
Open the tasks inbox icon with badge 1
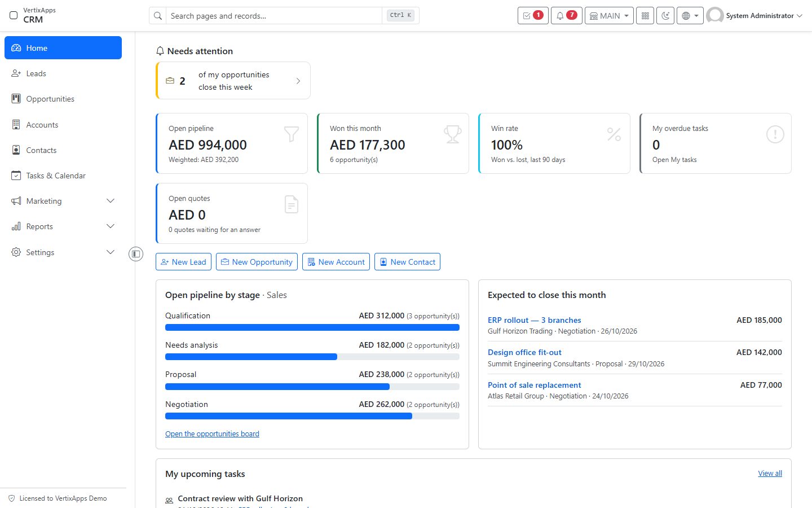(x=533, y=16)
